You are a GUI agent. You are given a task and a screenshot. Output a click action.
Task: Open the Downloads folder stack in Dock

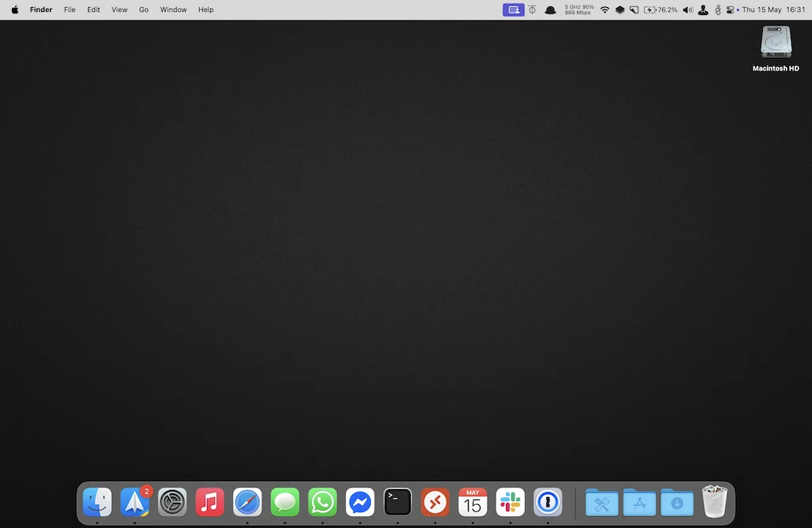[677, 502]
